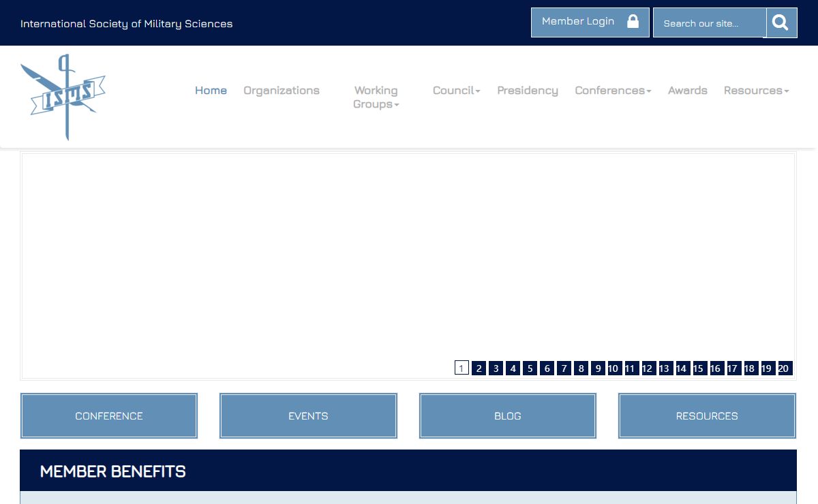Select slide 20 in slider pagination
Screen dimensions: 818x504
(x=784, y=368)
